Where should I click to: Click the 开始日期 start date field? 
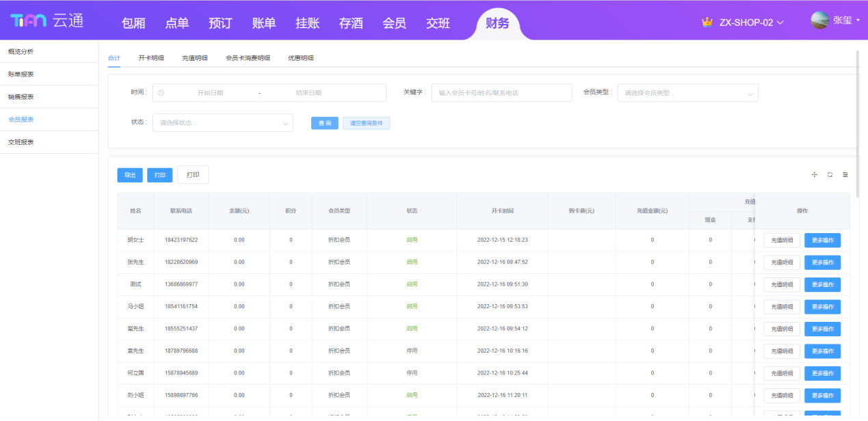tap(210, 93)
